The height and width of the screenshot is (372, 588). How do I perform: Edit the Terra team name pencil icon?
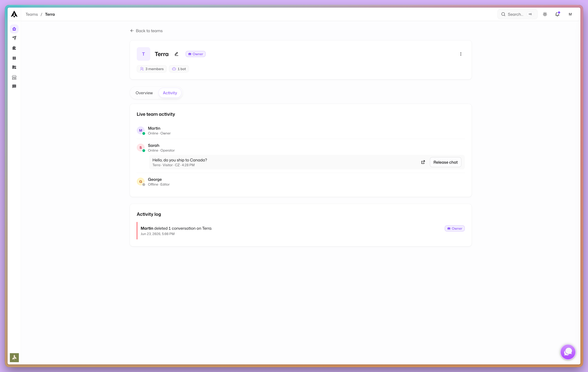tap(176, 54)
